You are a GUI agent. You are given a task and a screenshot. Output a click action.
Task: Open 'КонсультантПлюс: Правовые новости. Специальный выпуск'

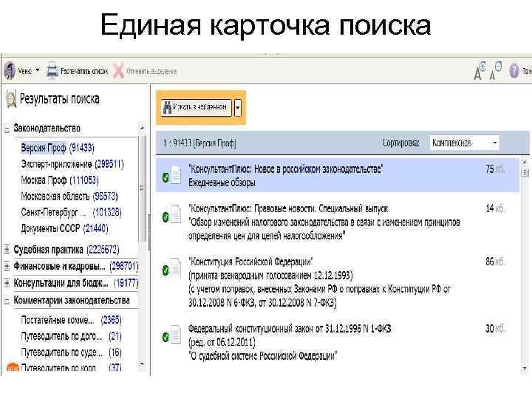pos(288,208)
